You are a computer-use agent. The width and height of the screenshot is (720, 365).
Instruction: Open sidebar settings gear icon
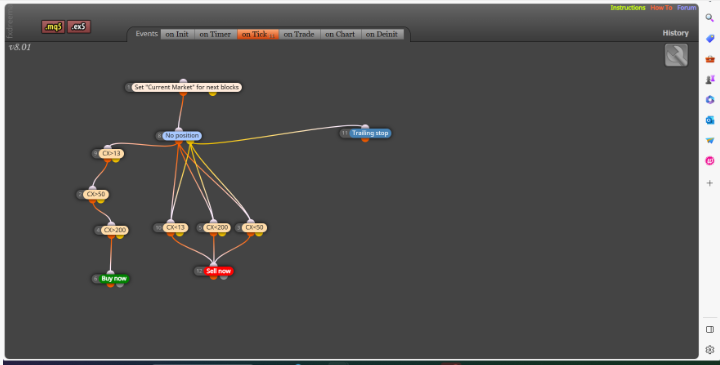click(710, 350)
